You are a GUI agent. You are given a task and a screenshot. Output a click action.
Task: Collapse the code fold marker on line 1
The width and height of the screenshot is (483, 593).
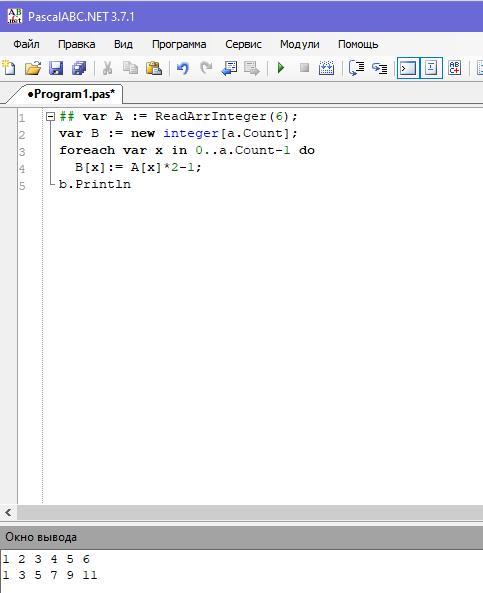pos(50,116)
